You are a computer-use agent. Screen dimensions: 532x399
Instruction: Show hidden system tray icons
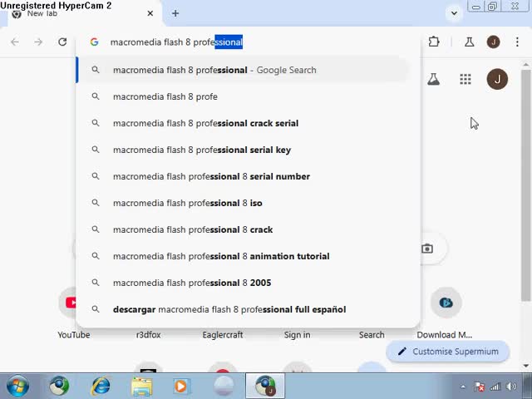464,387
